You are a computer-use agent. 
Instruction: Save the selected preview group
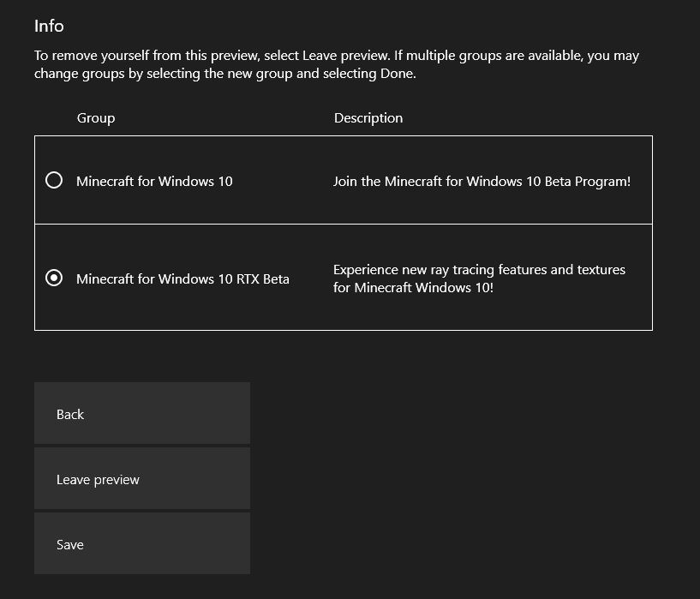coord(141,544)
